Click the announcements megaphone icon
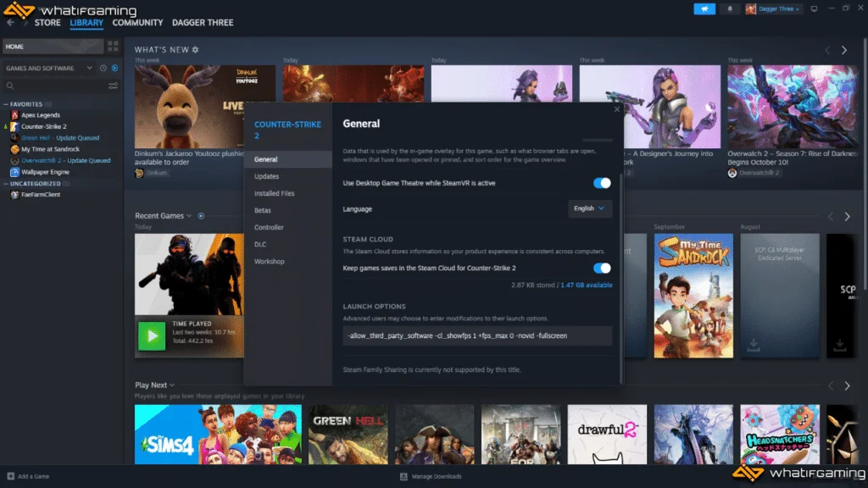Image resolution: width=868 pixels, height=488 pixels. 704,8
